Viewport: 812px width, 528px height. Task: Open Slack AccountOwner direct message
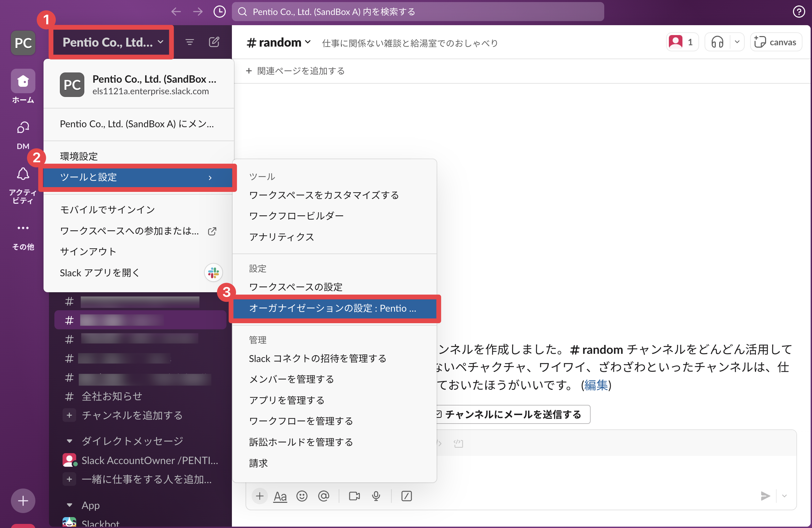[140, 460]
